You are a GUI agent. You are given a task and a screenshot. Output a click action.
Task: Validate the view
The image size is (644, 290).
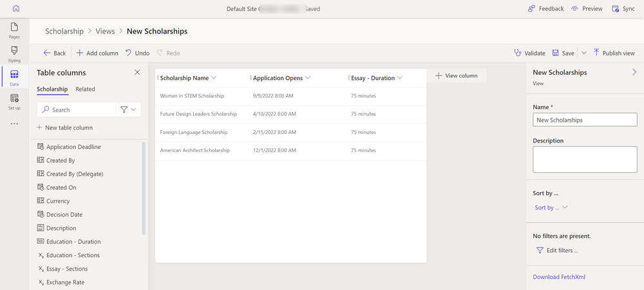[529, 53]
